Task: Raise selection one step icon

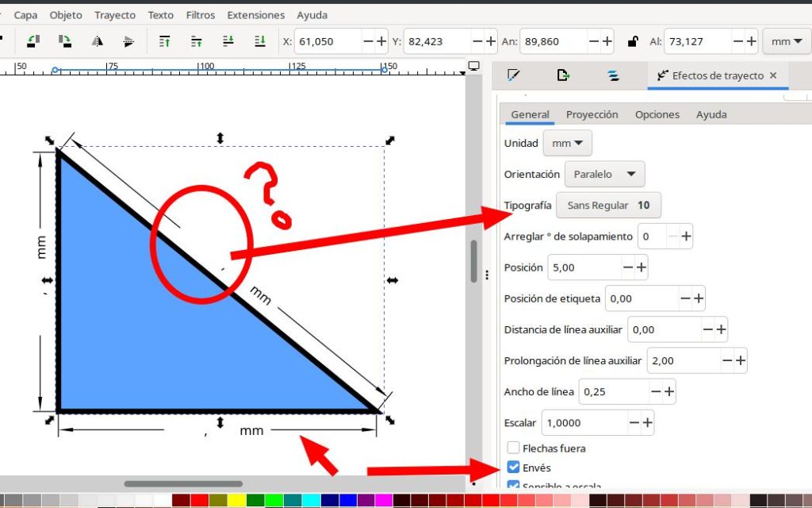Action: [197, 41]
